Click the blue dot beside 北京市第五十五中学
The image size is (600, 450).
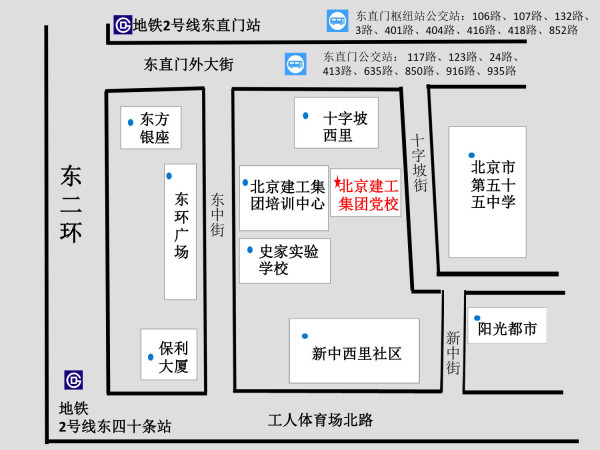[x=471, y=155]
